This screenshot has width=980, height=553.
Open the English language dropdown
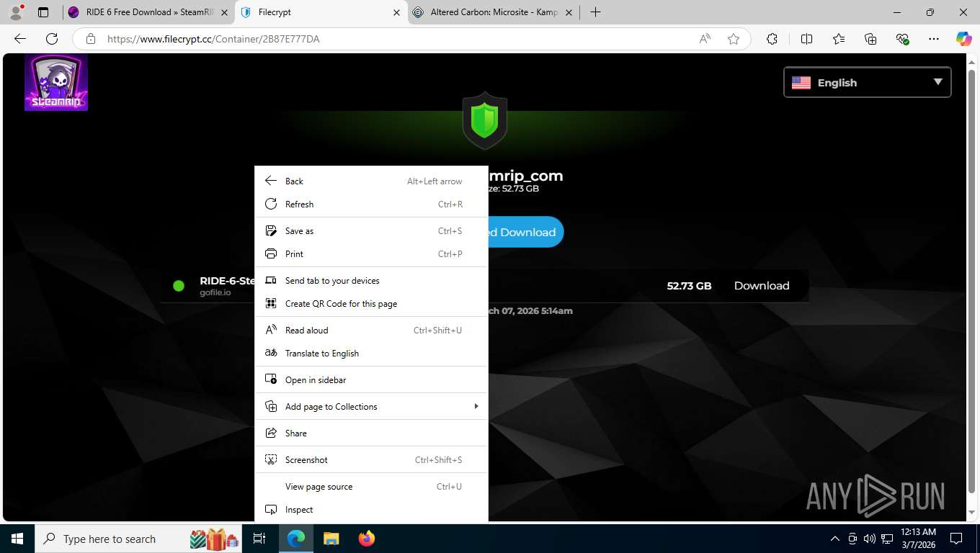point(867,82)
